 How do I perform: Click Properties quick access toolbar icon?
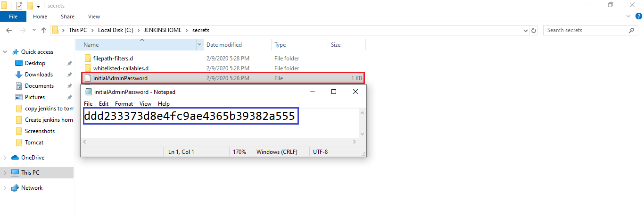[x=19, y=6]
